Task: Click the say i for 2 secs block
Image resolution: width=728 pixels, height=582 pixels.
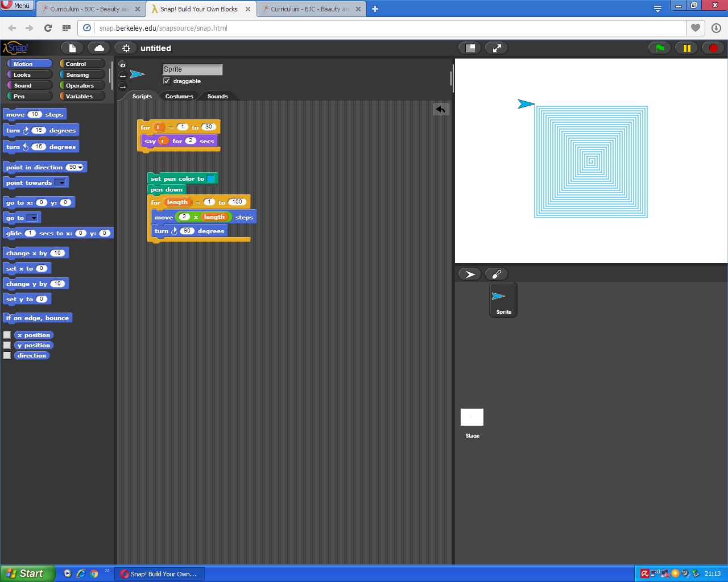Action: tap(179, 141)
